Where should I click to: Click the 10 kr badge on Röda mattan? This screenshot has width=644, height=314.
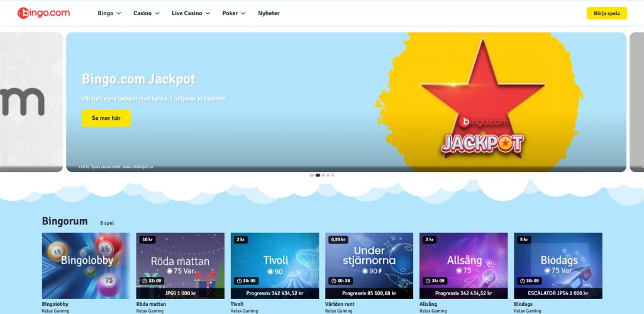point(148,239)
